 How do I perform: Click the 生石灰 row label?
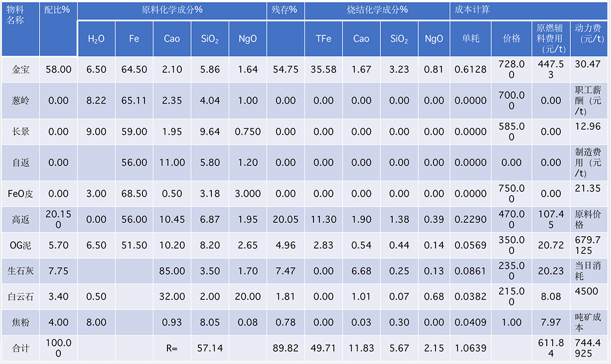pos(20,270)
